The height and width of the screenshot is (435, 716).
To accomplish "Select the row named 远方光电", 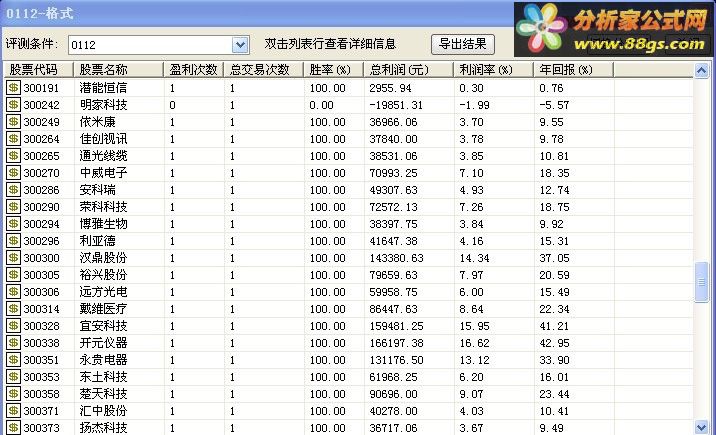I will (x=349, y=292).
